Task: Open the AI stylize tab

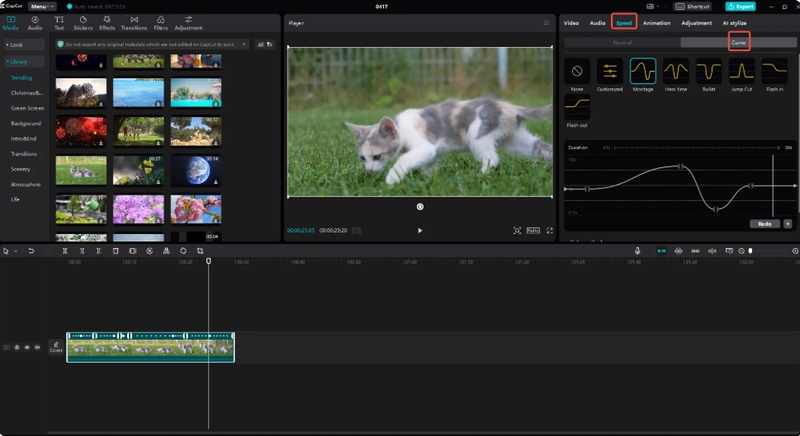Action: click(735, 22)
